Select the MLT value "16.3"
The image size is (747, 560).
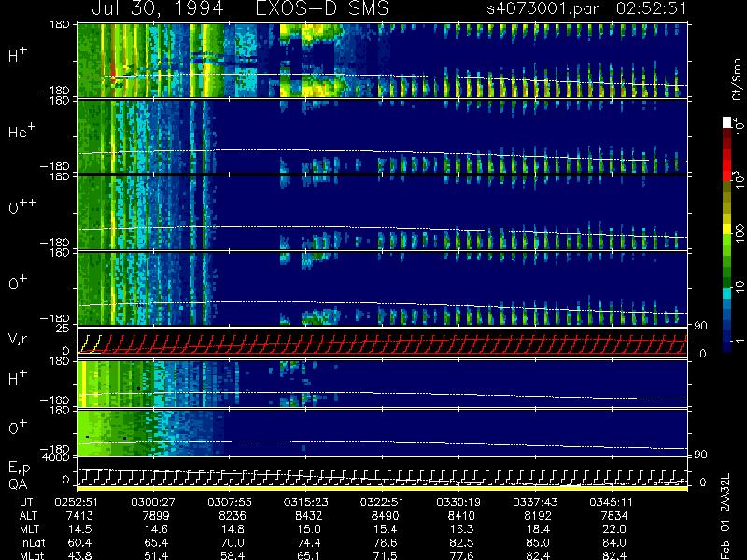pos(461,529)
